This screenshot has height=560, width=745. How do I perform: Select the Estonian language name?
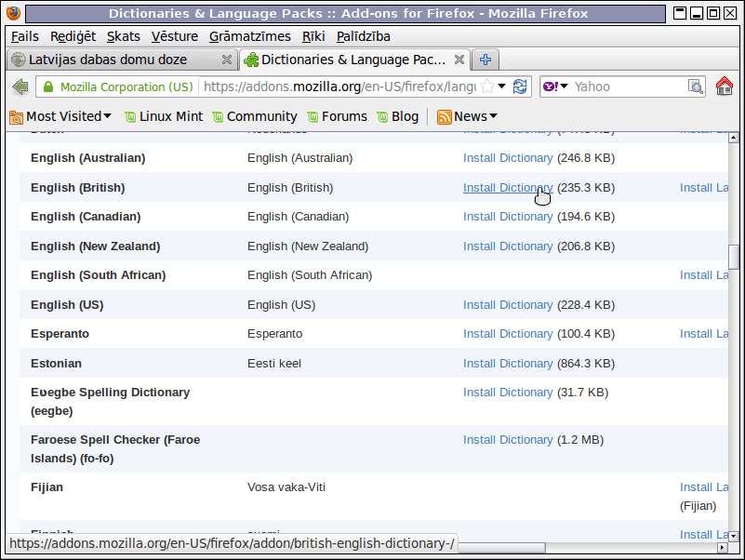[56, 364]
